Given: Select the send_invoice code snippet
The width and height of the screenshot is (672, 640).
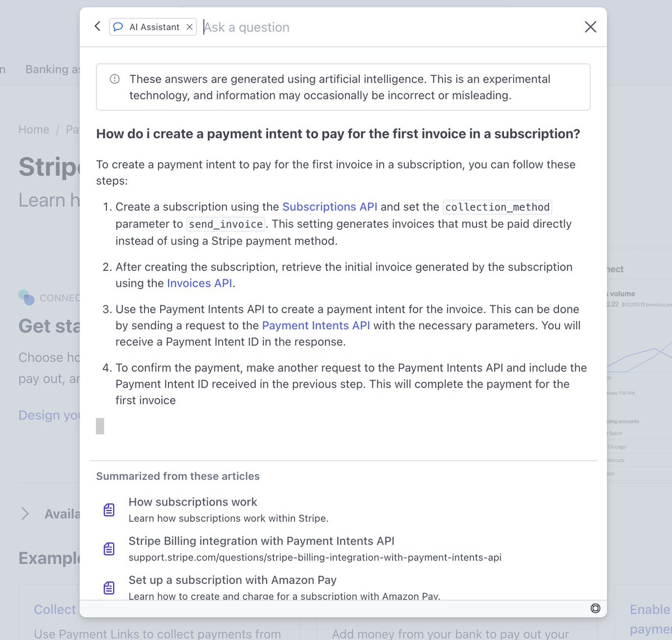Looking at the screenshot, I should point(226,224).
